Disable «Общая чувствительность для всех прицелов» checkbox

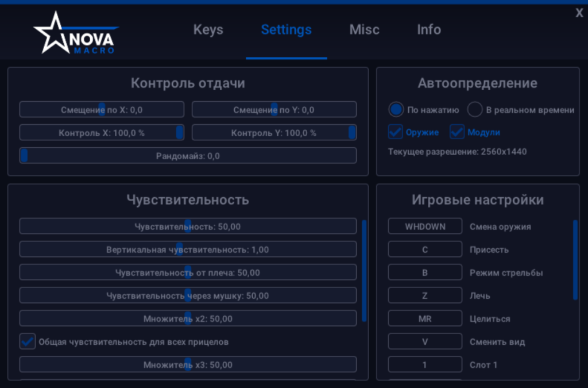click(x=27, y=341)
